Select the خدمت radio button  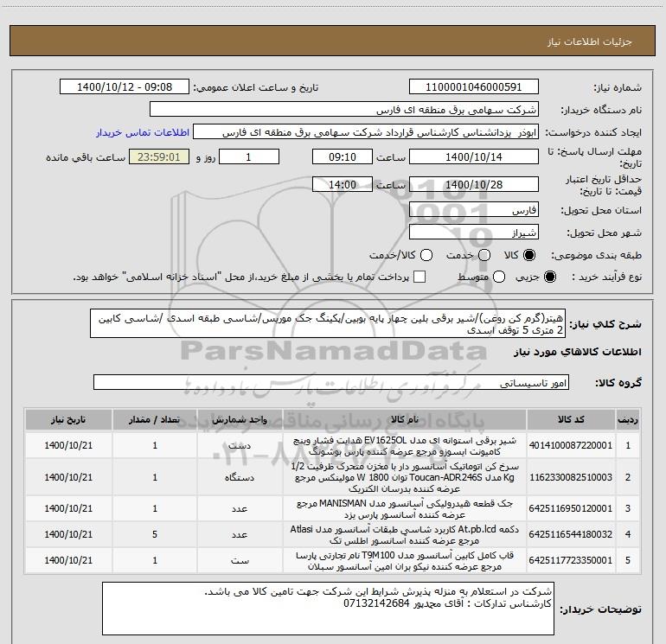(x=484, y=255)
